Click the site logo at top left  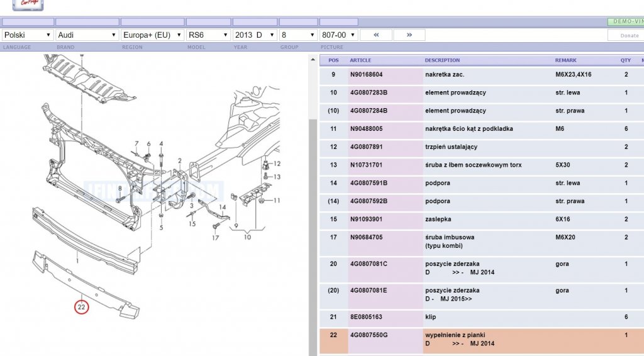click(28, 4)
